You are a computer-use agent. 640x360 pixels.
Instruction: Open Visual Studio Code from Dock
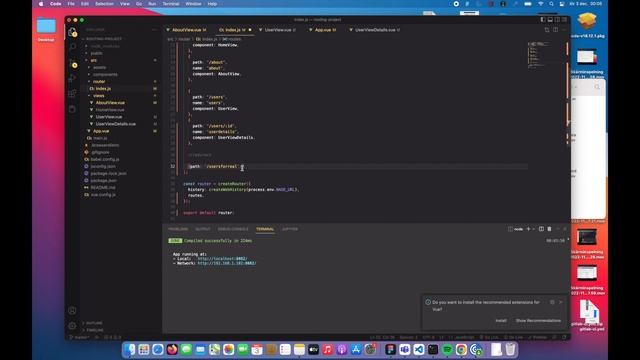(x=418, y=349)
